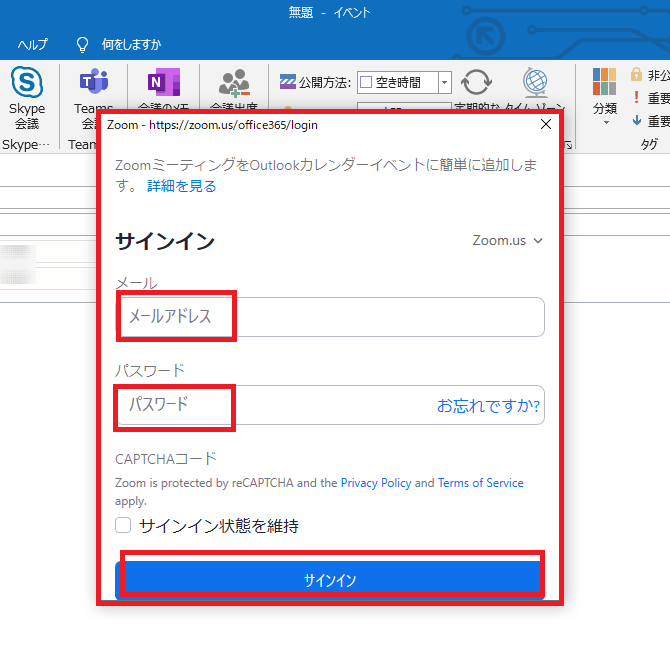Open the Privacy Policy link
670x648 pixels.
click(x=376, y=483)
